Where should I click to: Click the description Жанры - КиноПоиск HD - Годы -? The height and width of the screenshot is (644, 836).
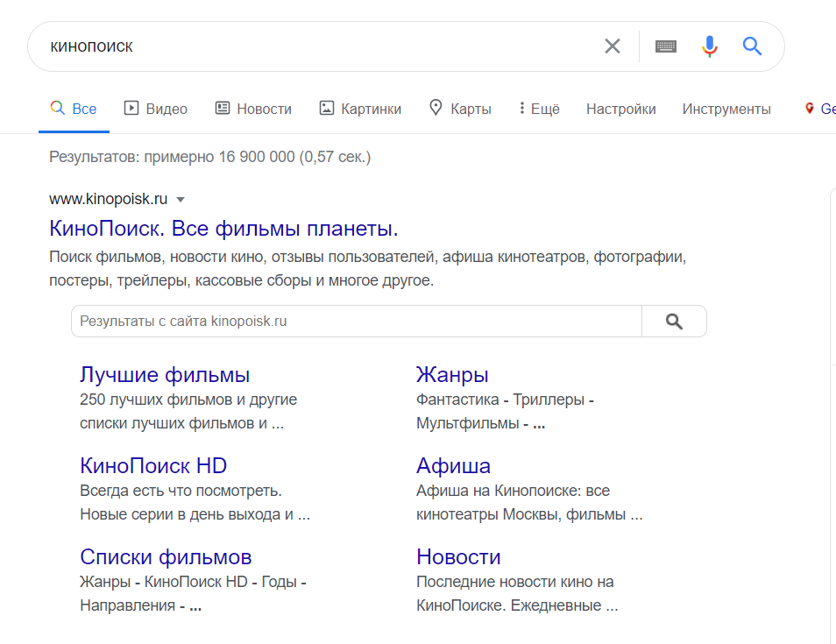(193, 582)
